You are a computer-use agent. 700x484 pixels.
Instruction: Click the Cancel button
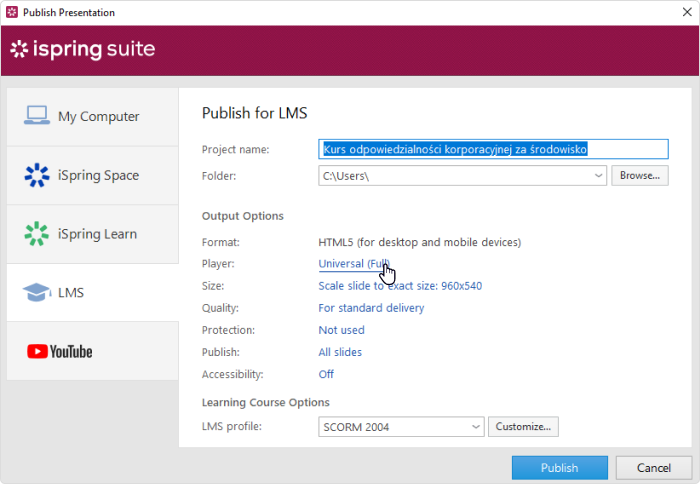click(654, 467)
